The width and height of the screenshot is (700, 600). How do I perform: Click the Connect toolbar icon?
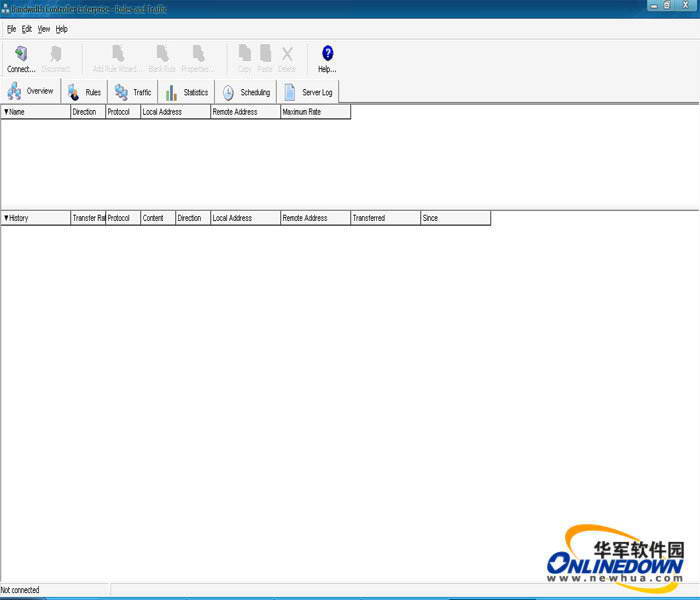pyautogui.click(x=21, y=54)
